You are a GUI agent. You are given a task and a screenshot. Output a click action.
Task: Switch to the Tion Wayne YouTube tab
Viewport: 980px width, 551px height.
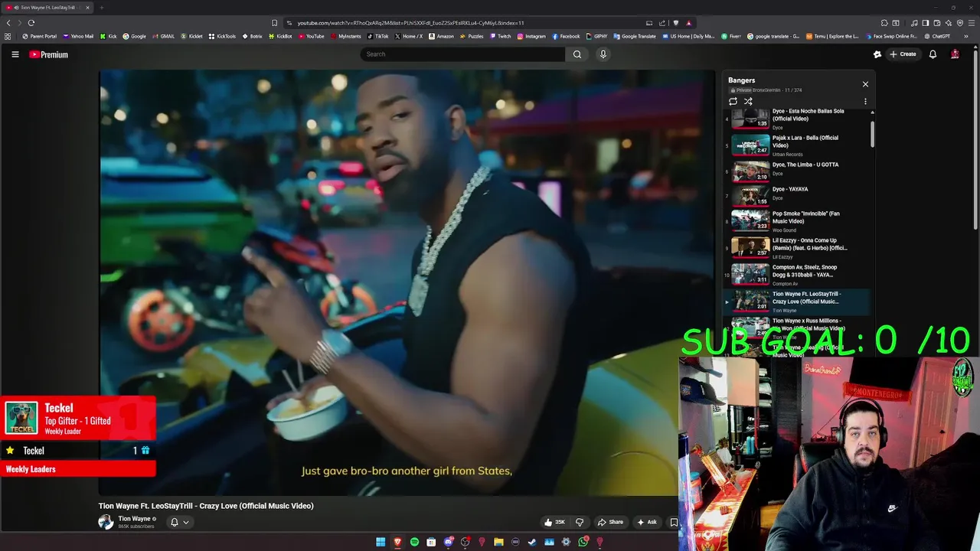pos(47,8)
